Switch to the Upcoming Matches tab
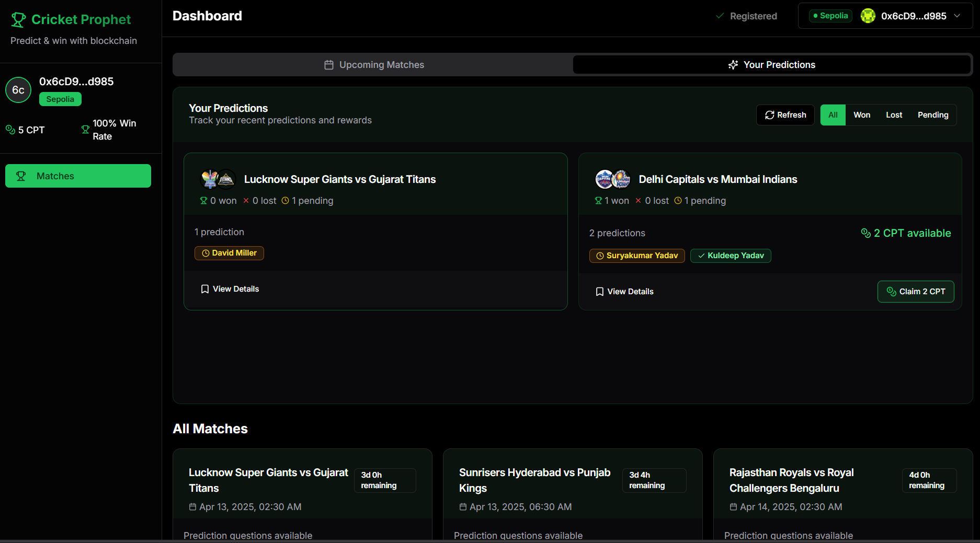Image resolution: width=980 pixels, height=543 pixels. 373,65
